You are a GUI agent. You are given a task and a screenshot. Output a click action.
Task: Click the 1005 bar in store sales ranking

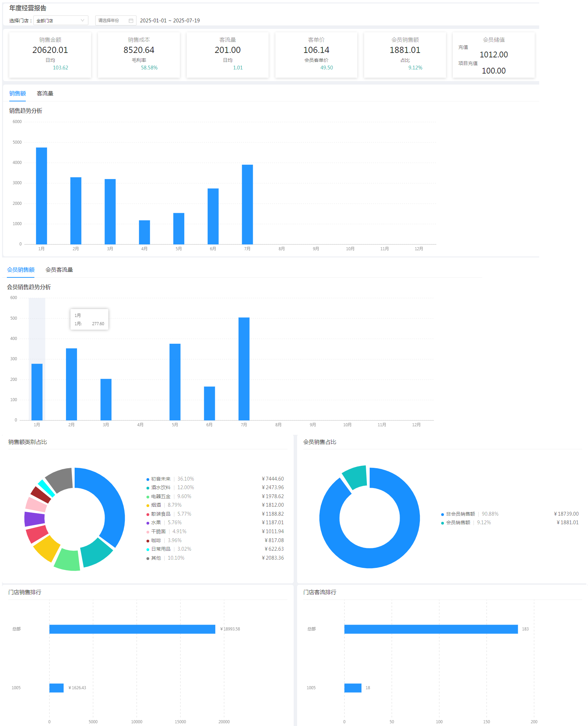tap(56, 688)
